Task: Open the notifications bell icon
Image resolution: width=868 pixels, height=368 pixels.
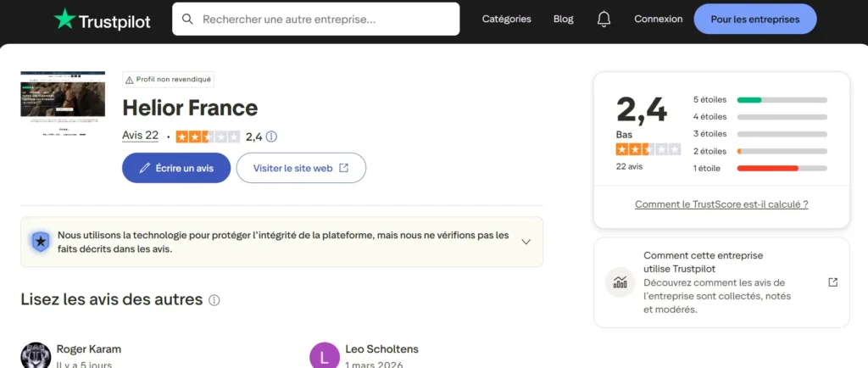Action: (604, 20)
